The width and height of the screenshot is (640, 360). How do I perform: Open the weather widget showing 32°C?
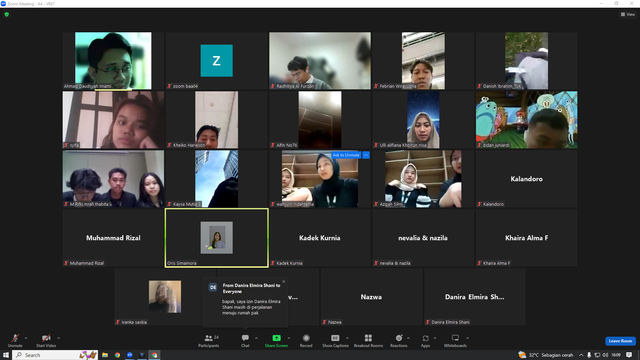(546, 355)
